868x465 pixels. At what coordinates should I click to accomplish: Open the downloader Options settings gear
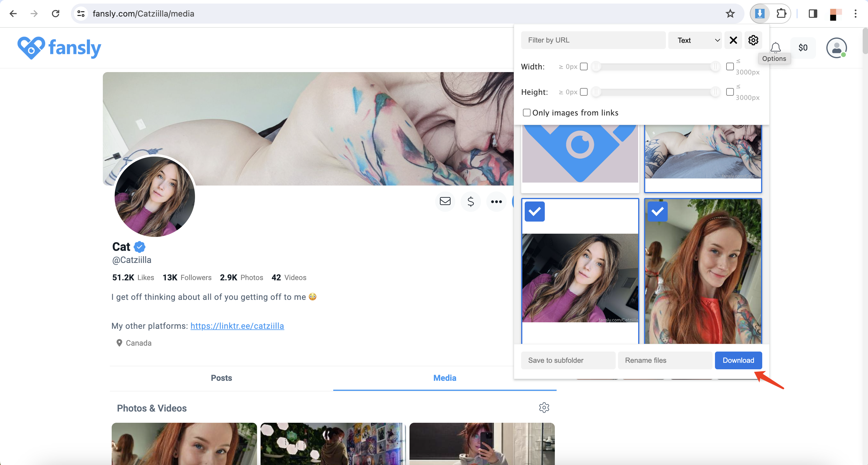[x=753, y=40]
